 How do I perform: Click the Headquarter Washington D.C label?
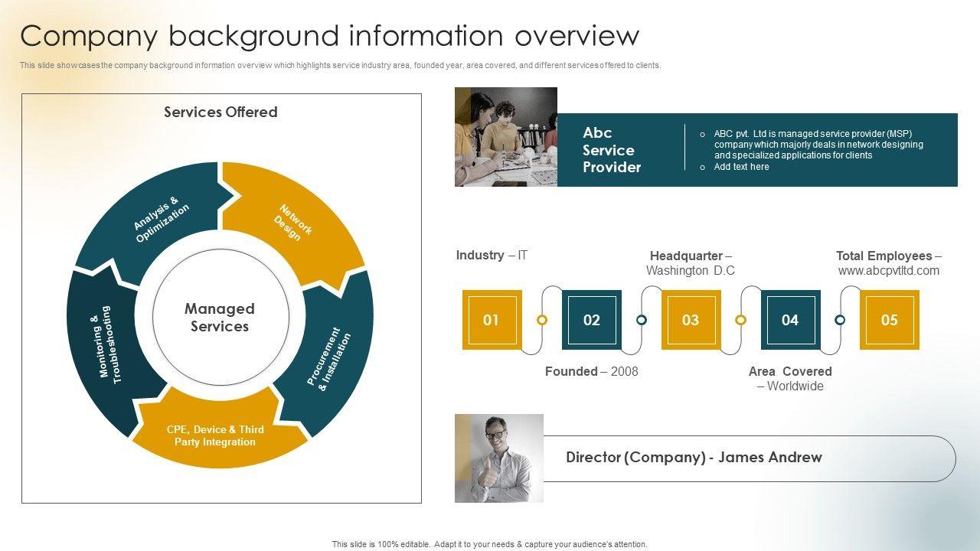pos(690,263)
